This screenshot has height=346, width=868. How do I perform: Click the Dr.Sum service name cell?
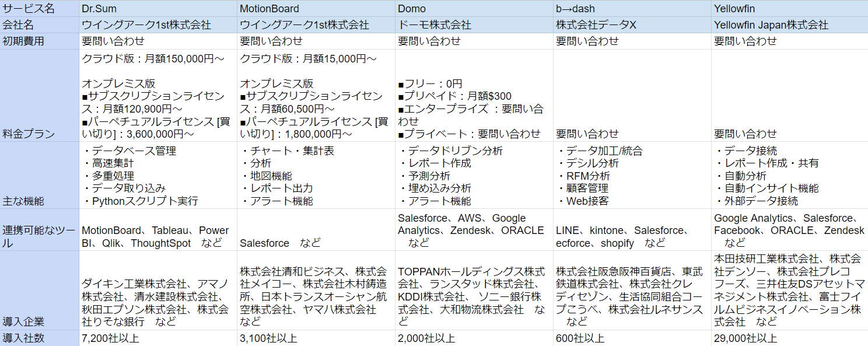tap(158, 9)
